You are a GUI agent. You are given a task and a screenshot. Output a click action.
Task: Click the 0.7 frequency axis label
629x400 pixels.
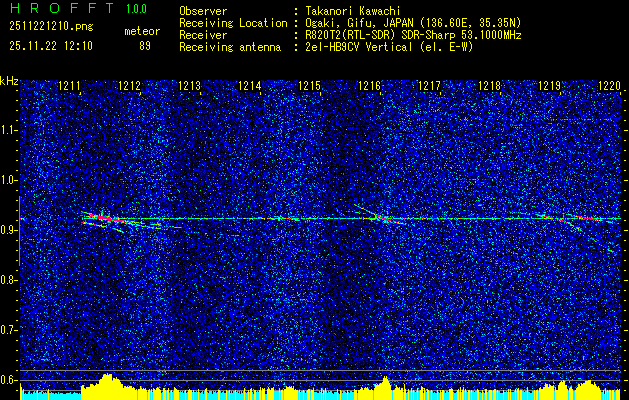pyautogui.click(x=7, y=330)
